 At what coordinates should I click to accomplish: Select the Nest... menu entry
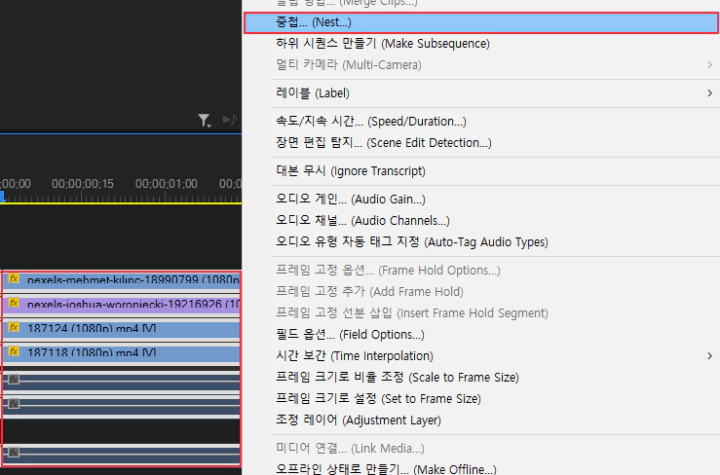point(481,23)
